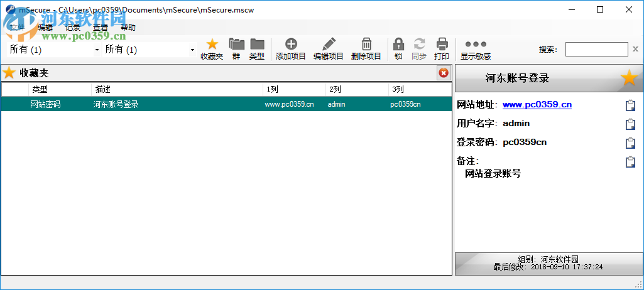644x290 pixels.
Task: Click the 删除项目 trash icon
Action: 366,44
